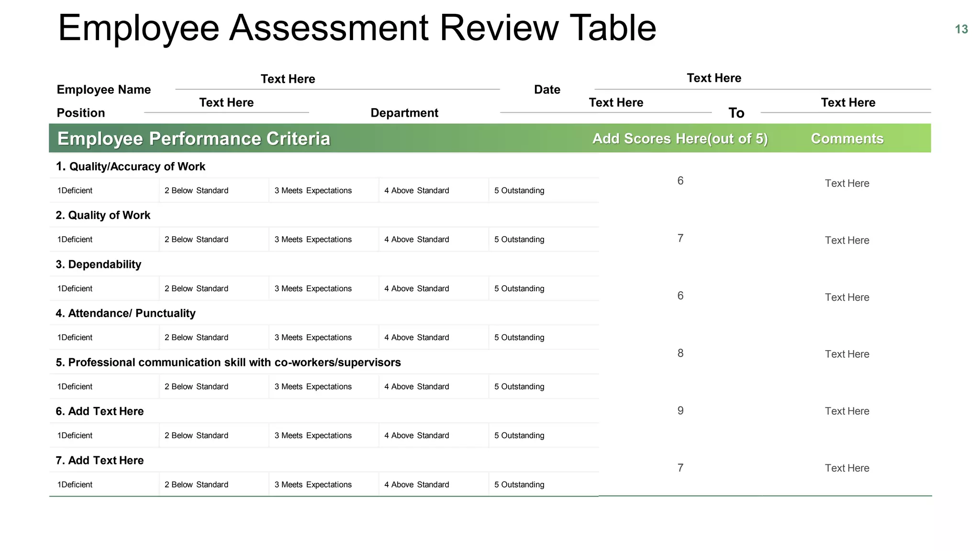Image resolution: width=980 pixels, height=551 pixels.
Task: Click '1Deficient' under Quality/Accuracy of Work
Action: 75,190
